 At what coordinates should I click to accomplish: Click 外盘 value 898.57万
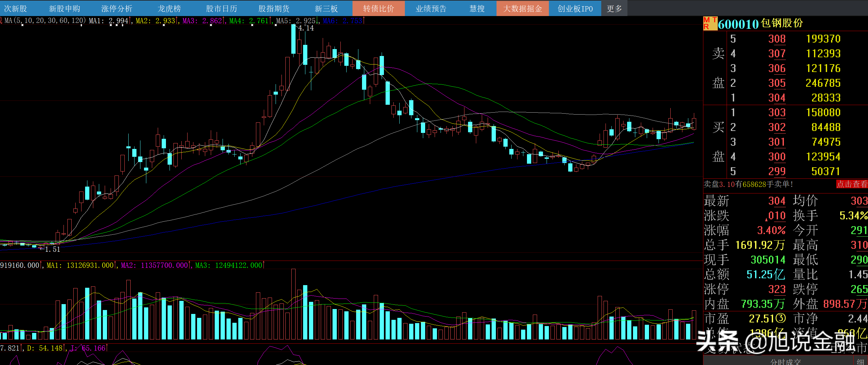pos(845,304)
